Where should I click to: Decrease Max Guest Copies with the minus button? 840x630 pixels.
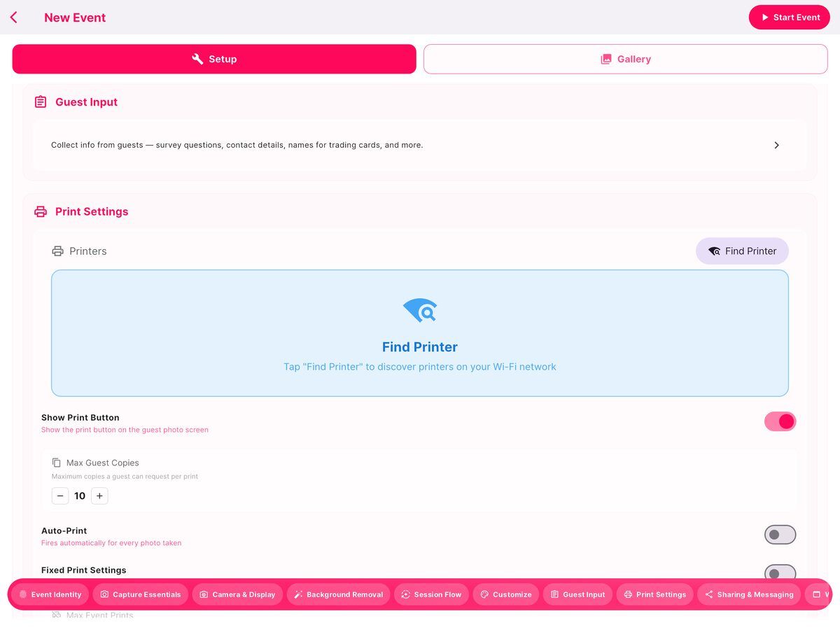tap(60, 496)
